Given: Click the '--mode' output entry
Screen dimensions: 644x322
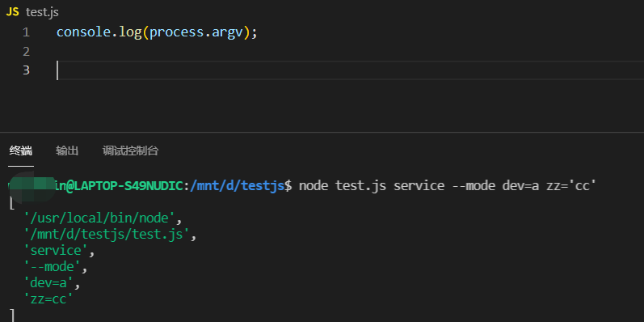Looking at the screenshot, I should coord(53,266).
